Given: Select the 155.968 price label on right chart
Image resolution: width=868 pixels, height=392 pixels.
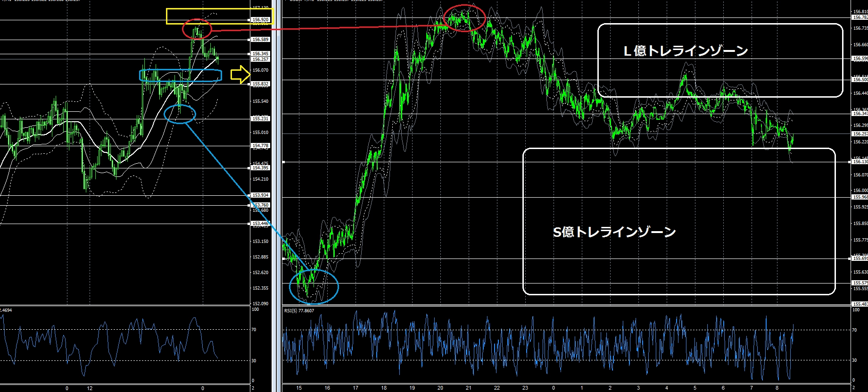Looking at the screenshot, I should (x=860, y=197).
